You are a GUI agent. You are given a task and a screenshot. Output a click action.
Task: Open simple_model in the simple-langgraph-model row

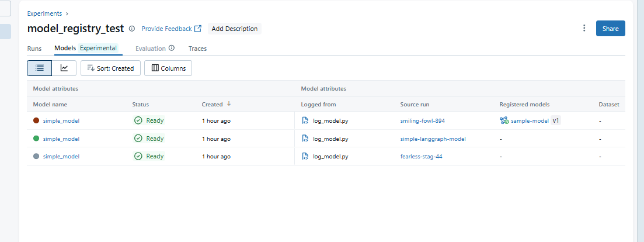coord(61,139)
